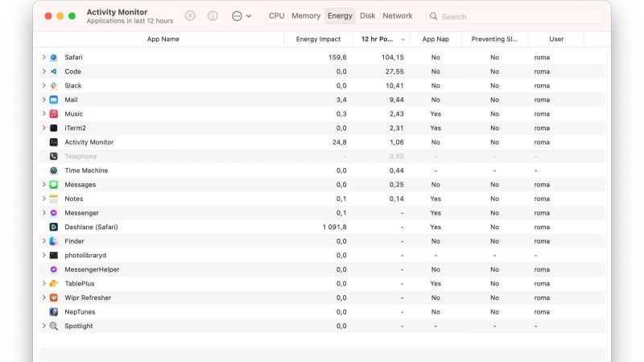Expand the Mail row disclosure chevron

coord(44,100)
